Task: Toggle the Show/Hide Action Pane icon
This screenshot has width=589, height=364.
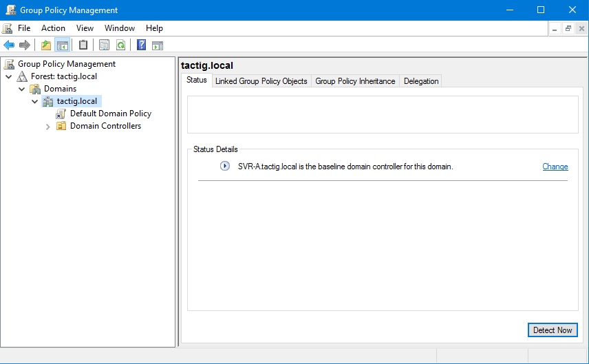Action: tap(158, 45)
